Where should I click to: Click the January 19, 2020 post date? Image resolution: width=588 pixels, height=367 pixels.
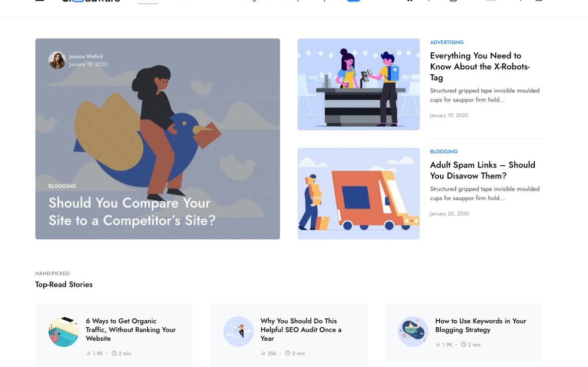pos(449,116)
